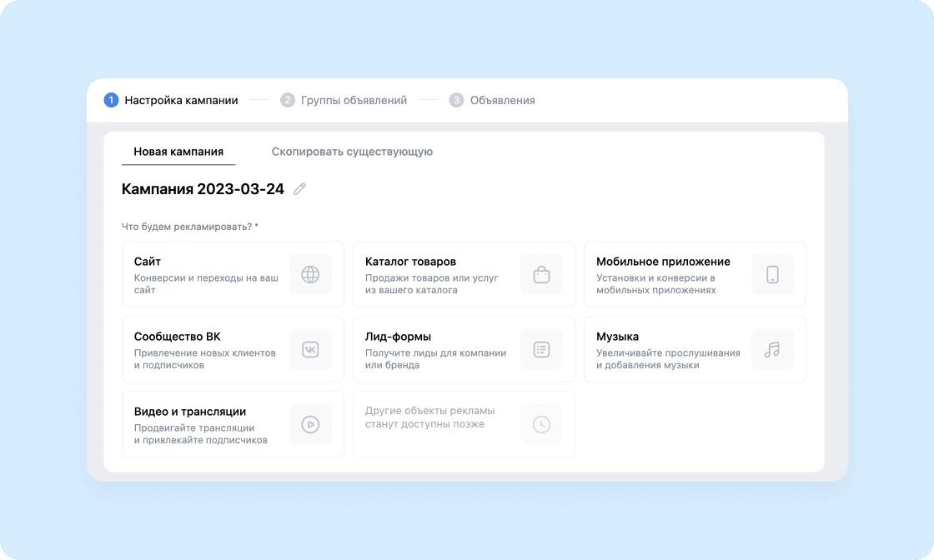Click the globe icon on the Сайт card

(310, 274)
